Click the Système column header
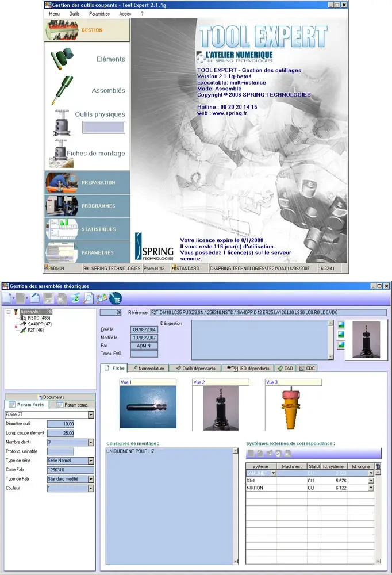The width and height of the screenshot is (392, 575). tap(261, 466)
